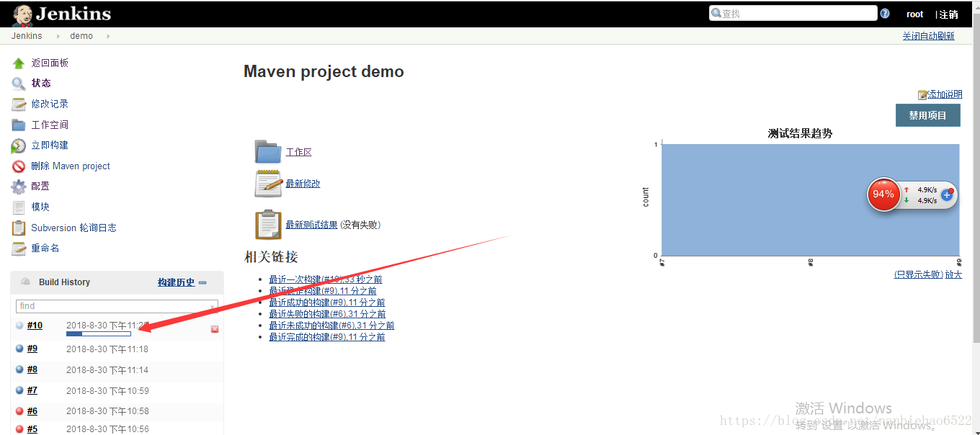Open the 最近成功的构建(#9) link
This screenshot has height=435, width=980.
pos(327,302)
